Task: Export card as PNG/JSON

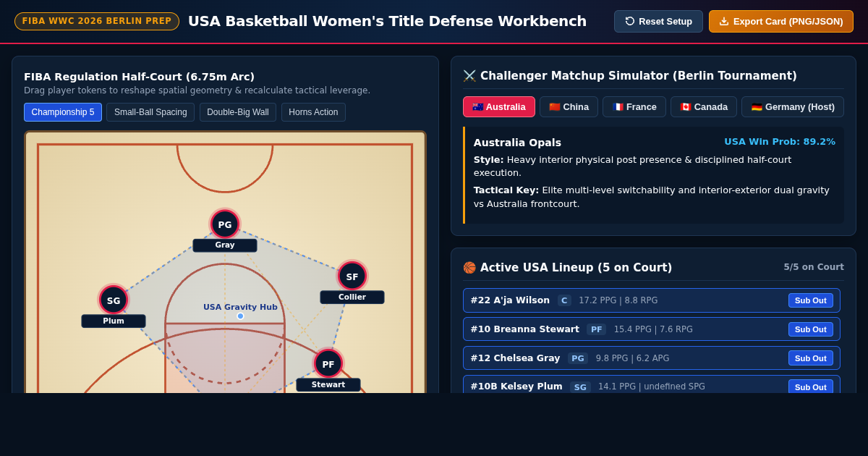Action: 781,21
